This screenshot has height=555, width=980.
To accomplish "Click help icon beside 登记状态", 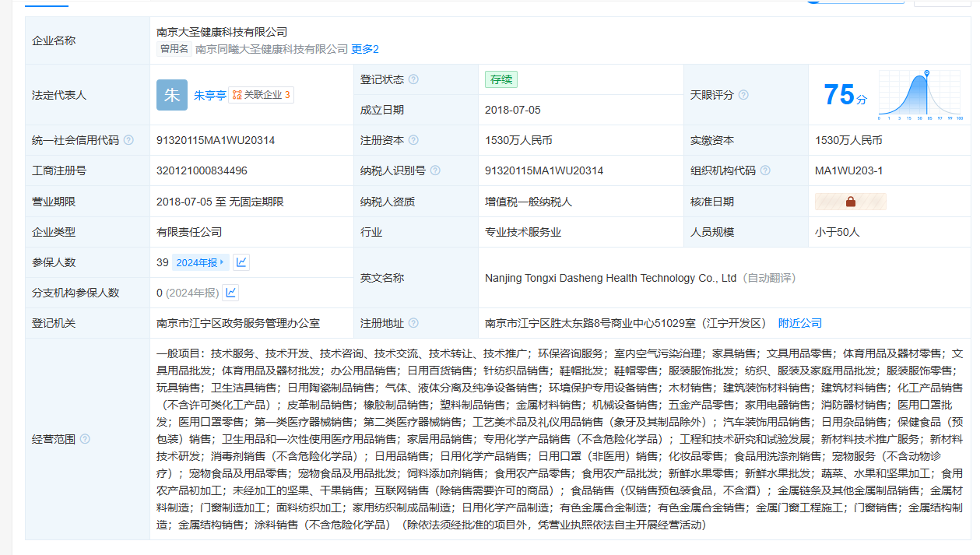I will 413,79.
